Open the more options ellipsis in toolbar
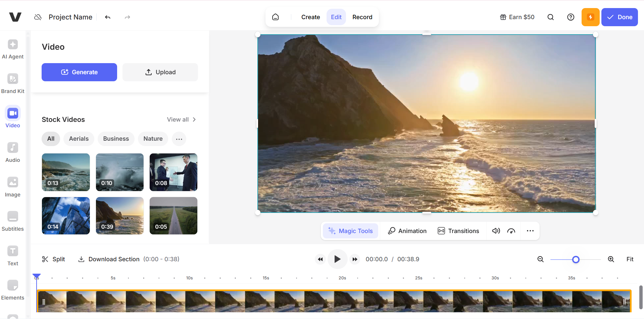This screenshot has width=644, height=319. click(x=530, y=231)
